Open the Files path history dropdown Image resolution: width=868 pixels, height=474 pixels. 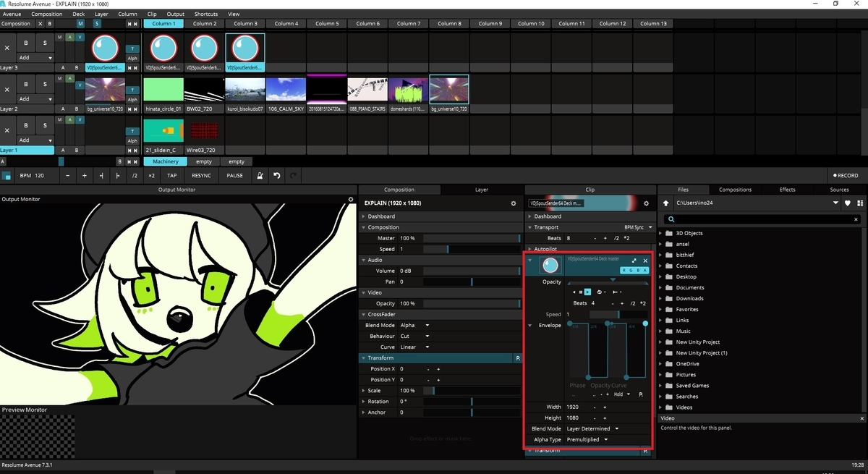(x=836, y=203)
